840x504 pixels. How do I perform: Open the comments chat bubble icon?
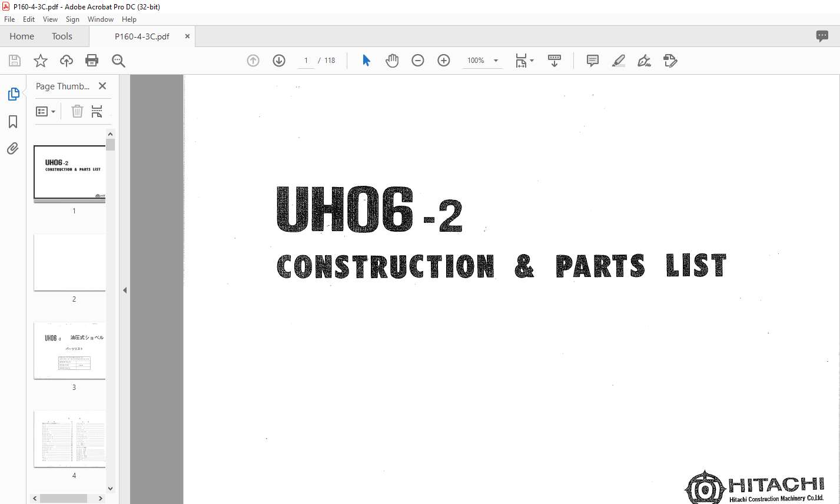[x=822, y=36]
